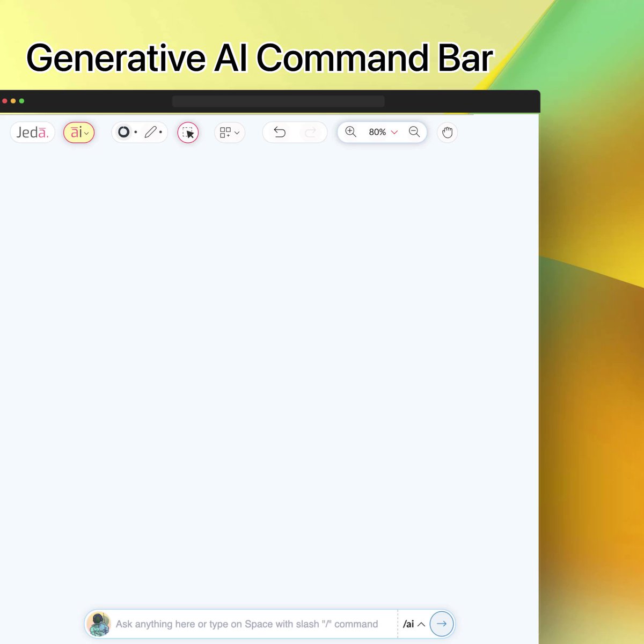Activate the selection cursor tool

(188, 133)
